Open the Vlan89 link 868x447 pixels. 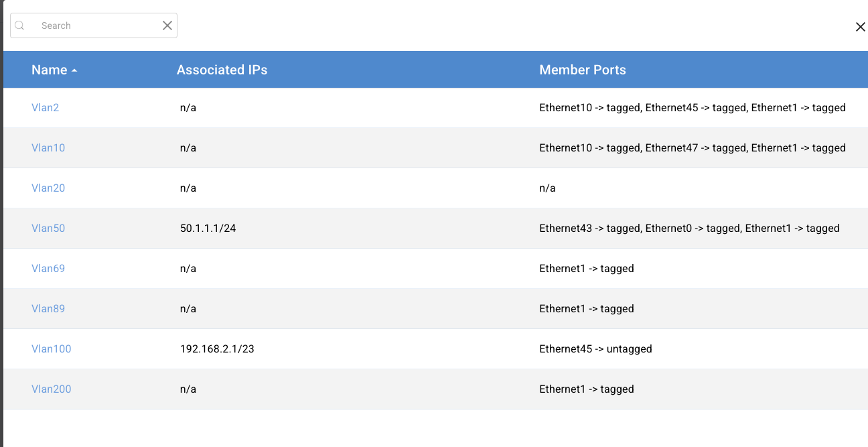coord(48,308)
